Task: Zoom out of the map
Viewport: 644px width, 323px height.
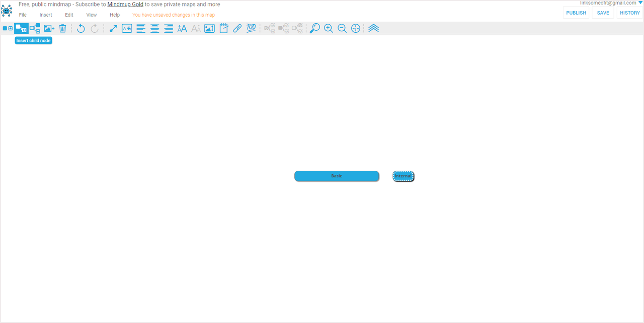Action: tap(342, 28)
